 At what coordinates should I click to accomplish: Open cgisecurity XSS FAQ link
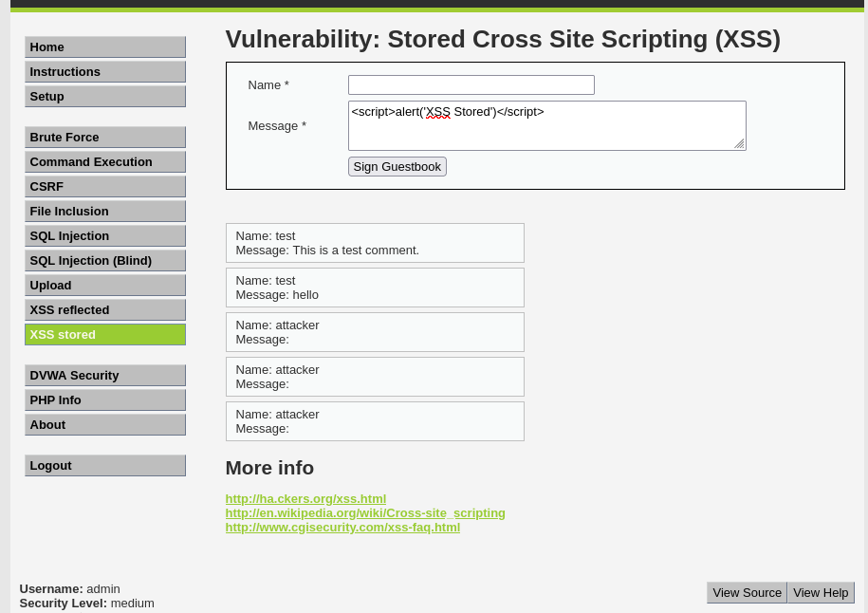(342, 528)
